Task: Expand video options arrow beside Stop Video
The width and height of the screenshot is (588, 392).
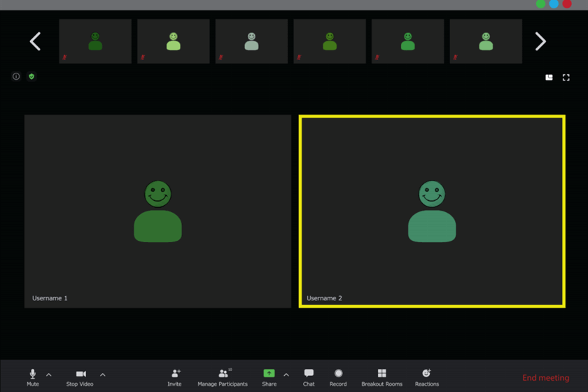Action: tap(103, 375)
